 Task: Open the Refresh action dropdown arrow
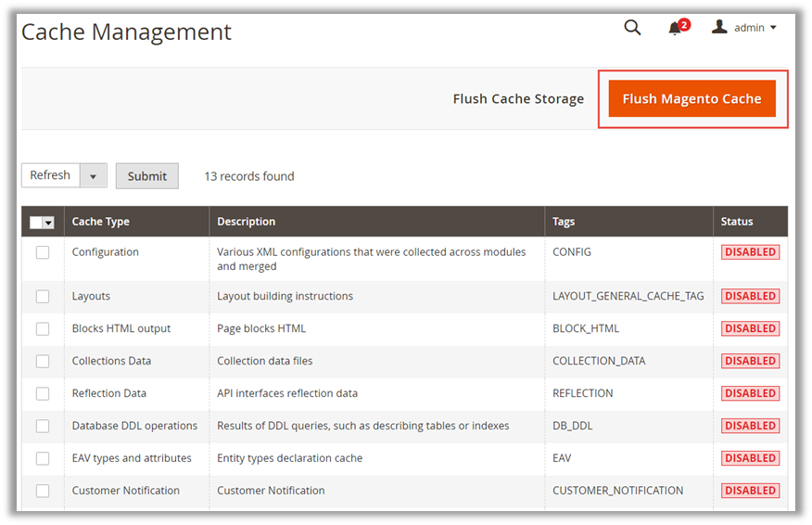tap(94, 176)
